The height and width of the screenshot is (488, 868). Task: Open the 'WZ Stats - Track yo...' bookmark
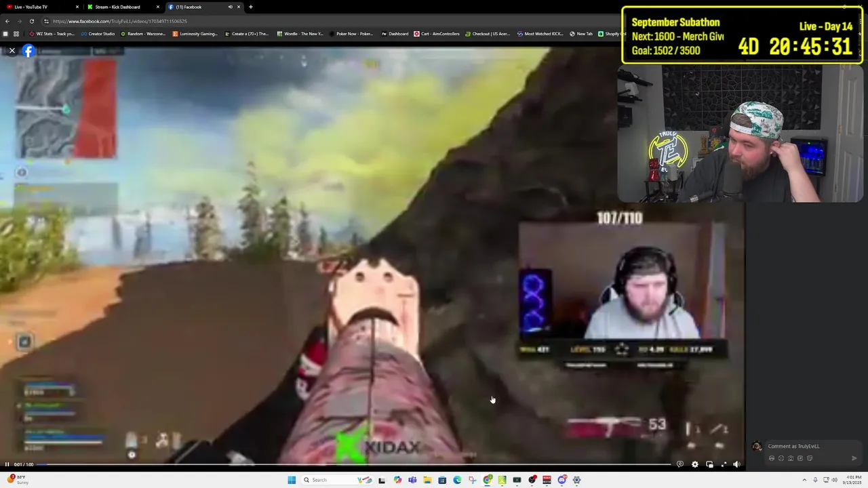click(52, 34)
